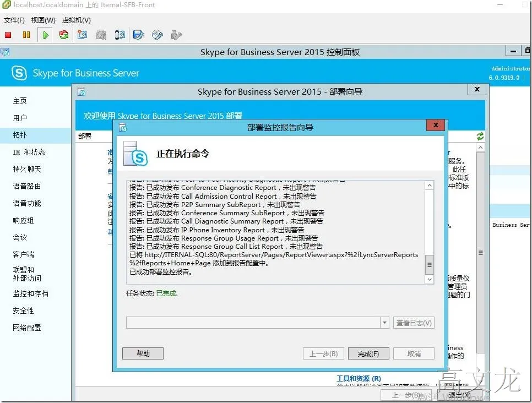Click the 取消 button

pyautogui.click(x=414, y=353)
